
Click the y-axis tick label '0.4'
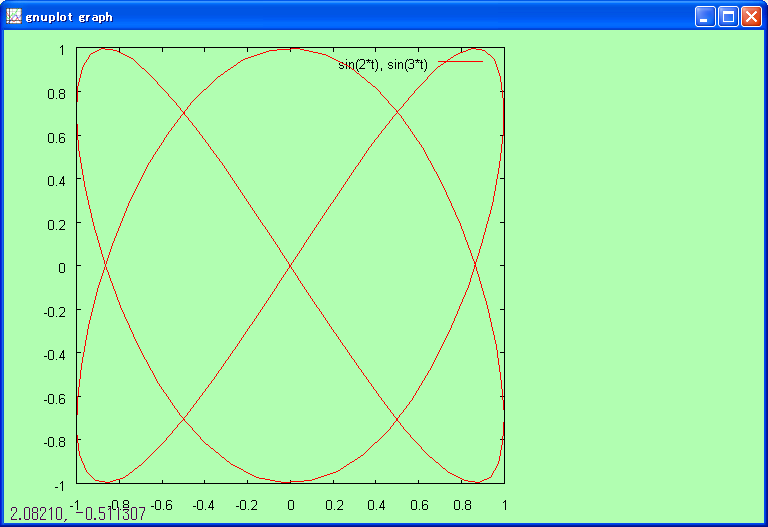[56, 181]
